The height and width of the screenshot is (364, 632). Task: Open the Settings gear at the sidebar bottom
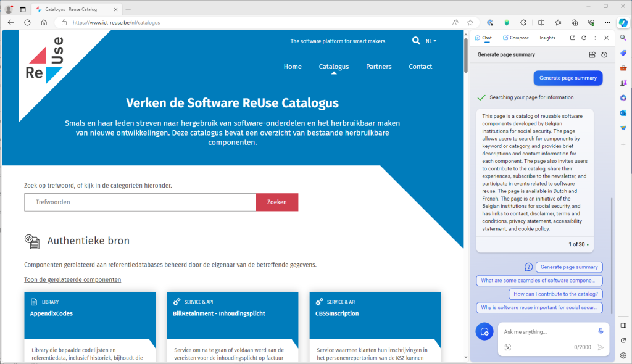(x=623, y=355)
